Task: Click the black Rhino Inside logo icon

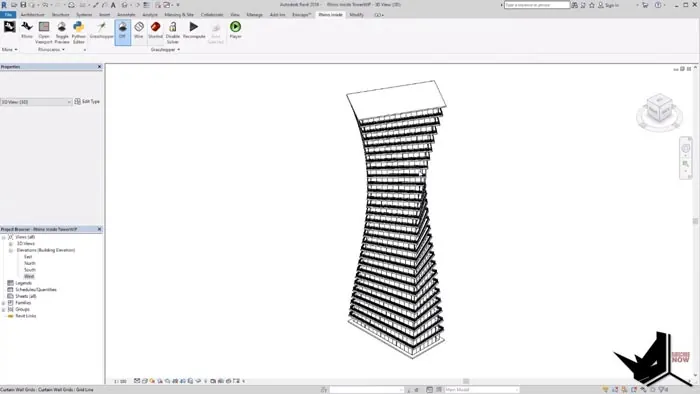Action: [x=9, y=27]
